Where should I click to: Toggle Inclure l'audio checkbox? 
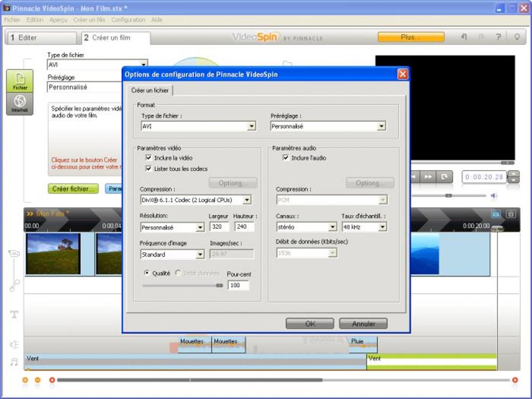coord(286,158)
